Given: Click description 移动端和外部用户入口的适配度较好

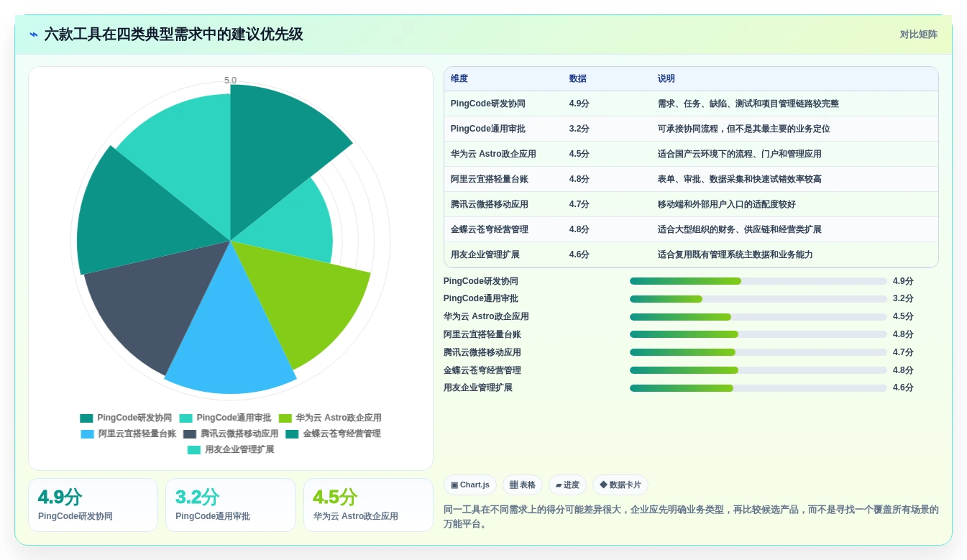Looking at the screenshot, I should 726,204.
